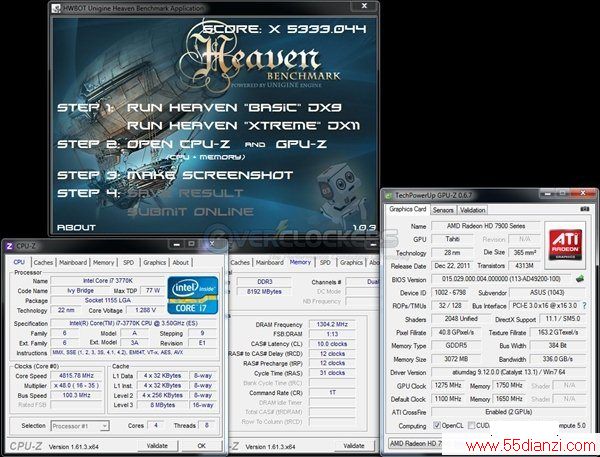Screen dimensions: 600x457
Task: Close the HWBOT Heaven Benchmark window
Action: (x=364, y=6)
